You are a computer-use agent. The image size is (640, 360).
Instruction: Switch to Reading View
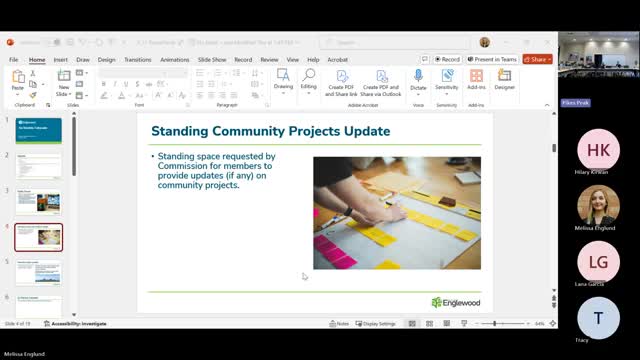click(447, 324)
